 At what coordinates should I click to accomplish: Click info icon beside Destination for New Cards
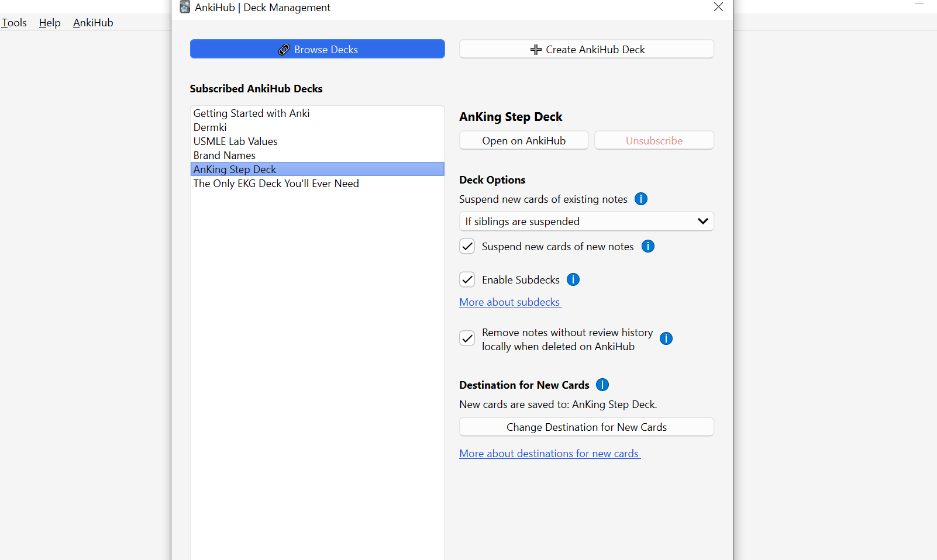[602, 385]
